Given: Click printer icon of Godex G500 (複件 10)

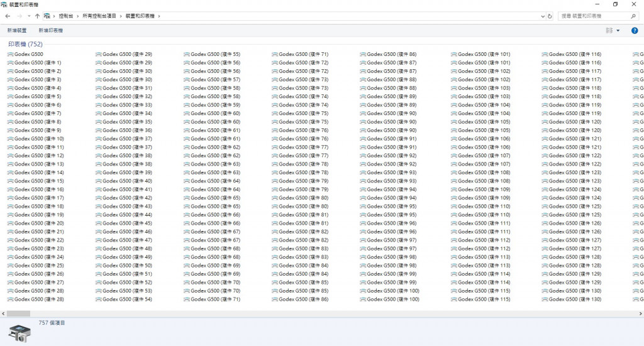Looking at the screenshot, I should click(10, 139).
